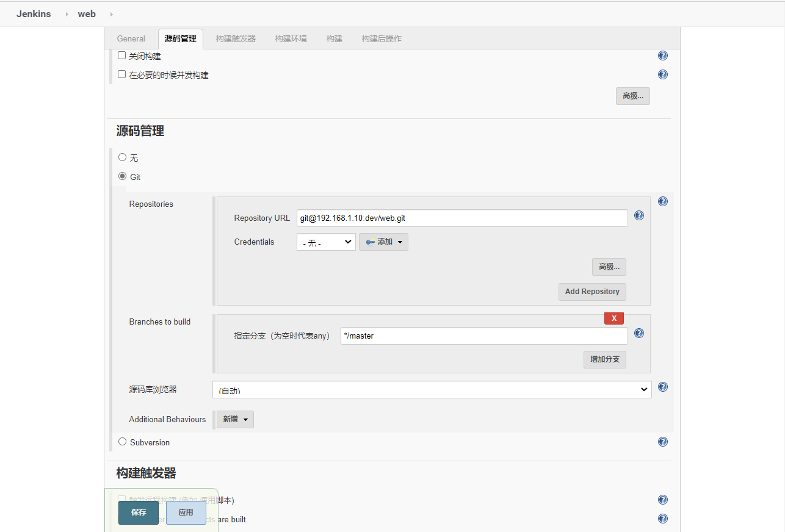785x532 pixels.
Task: Open help for 关闭构建 option
Action: (663, 56)
